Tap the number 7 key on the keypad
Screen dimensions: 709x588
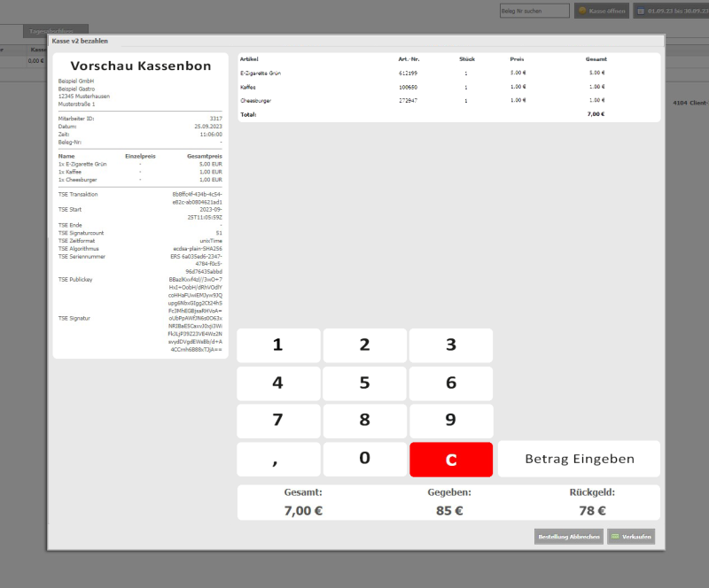(278, 421)
